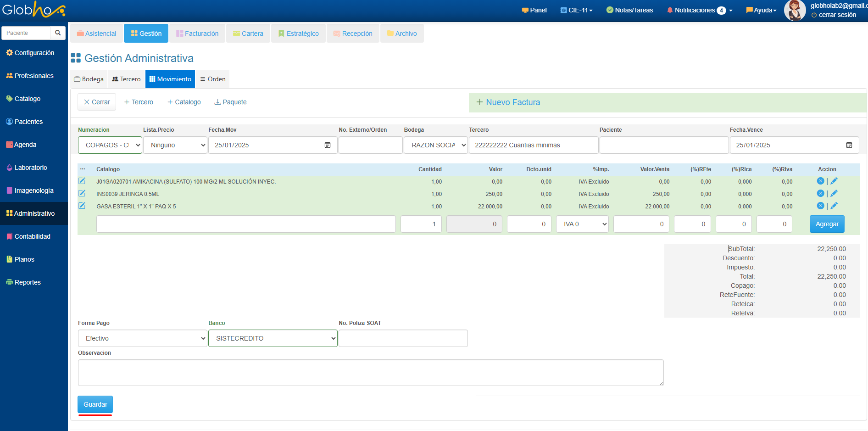The image size is (868, 431).
Task: Expand the Banco SISTECREDITO dropdown
Action: 273,338
